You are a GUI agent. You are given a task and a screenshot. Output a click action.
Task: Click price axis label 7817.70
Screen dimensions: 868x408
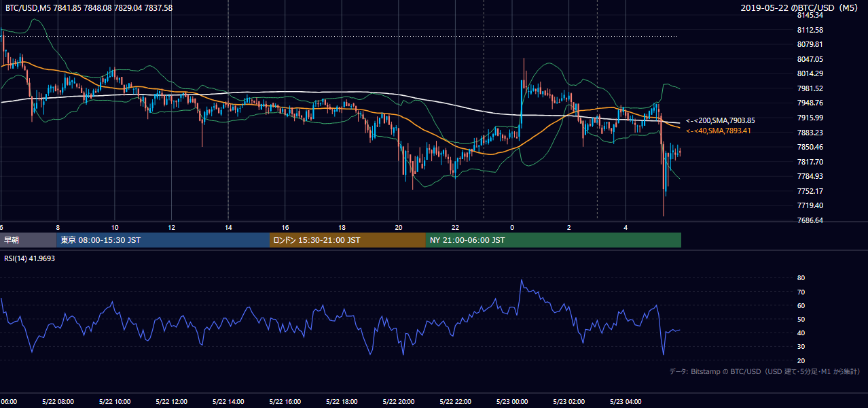click(810, 162)
